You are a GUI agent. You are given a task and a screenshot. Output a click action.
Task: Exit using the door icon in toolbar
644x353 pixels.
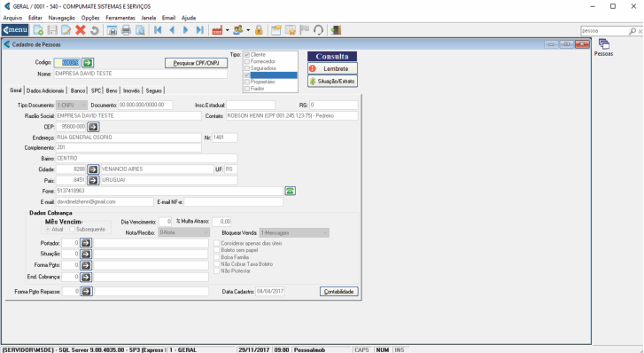pos(336,30)
